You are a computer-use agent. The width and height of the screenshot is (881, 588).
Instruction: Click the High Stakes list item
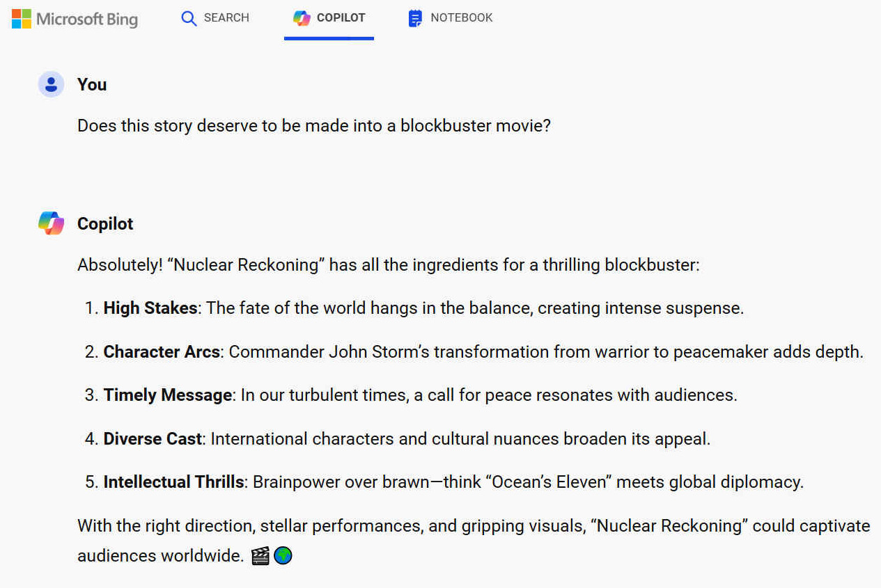(x=414, y=308)
